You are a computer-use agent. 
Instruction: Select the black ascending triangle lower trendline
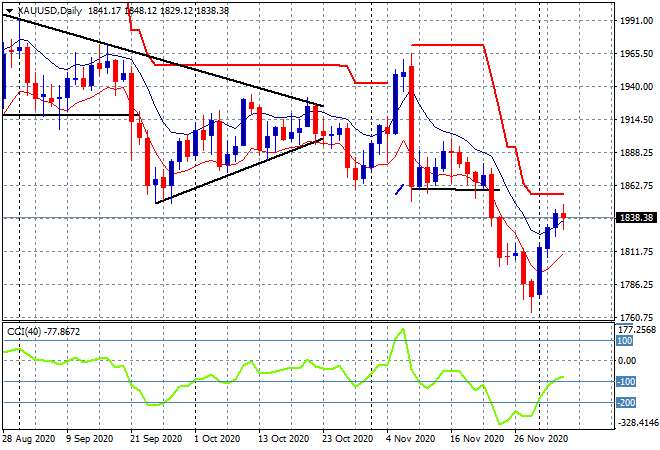240,171
